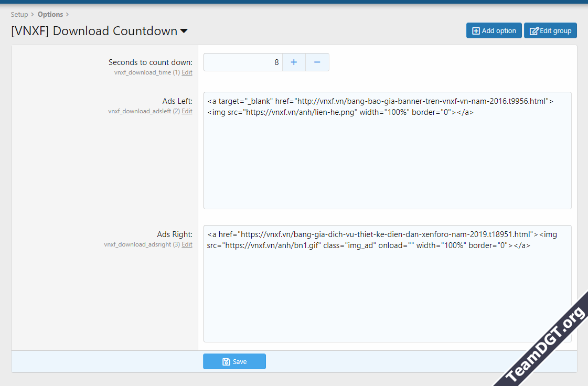Click the [VNXF] Download Countdown heading

(94, 31)
